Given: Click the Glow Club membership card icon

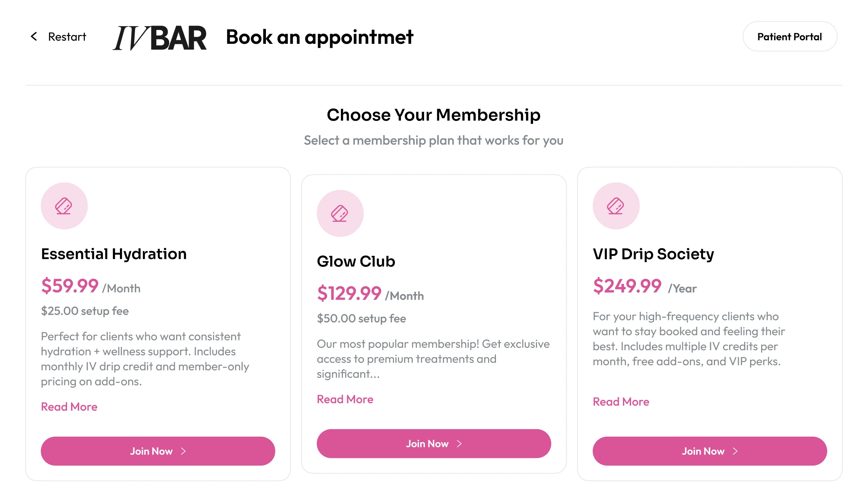Looking at the screenshot, I should click(340, 213).
